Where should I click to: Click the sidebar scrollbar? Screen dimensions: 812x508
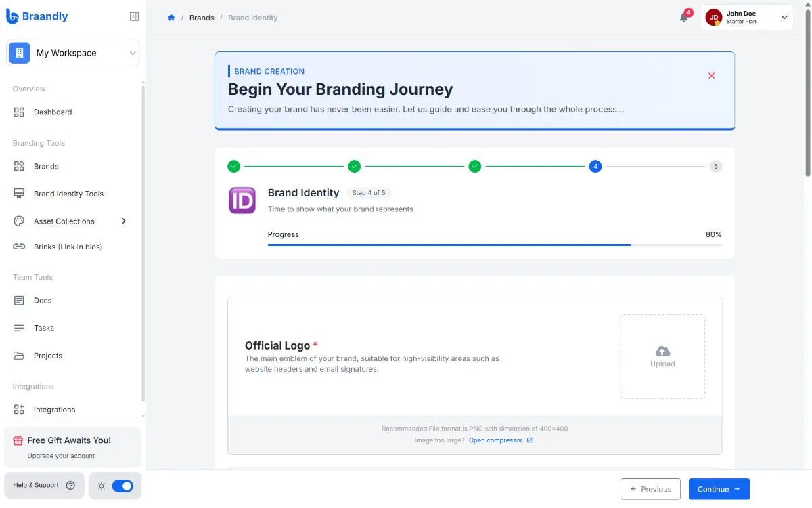(x=143, y=244)
